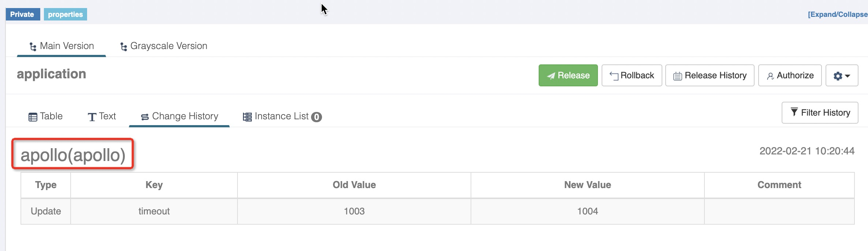This screenshot has height=251, width=868.
Task: Click the paper plane icon on Release button
Action: (x=552, y=75)
